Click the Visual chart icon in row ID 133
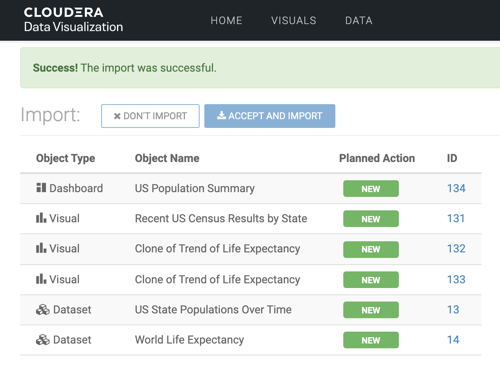Image resolution: width=500 pixels, height=370 pixels. 41,279
